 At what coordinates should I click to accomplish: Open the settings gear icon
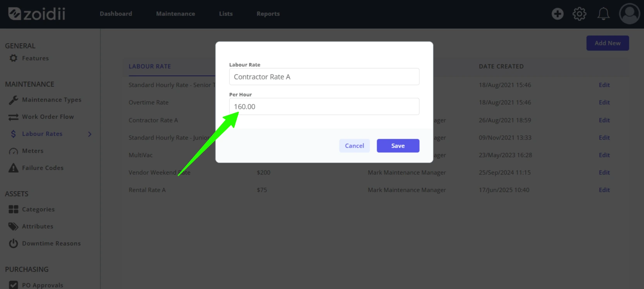(x=580, y=14)
